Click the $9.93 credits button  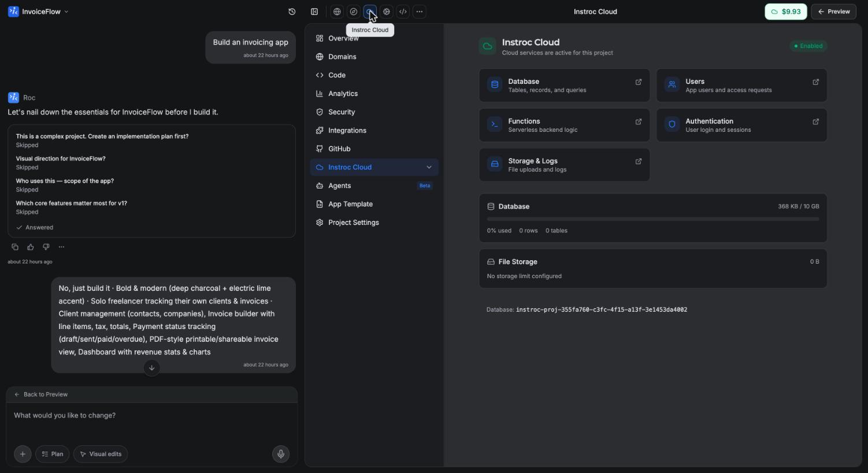(786, 12)
